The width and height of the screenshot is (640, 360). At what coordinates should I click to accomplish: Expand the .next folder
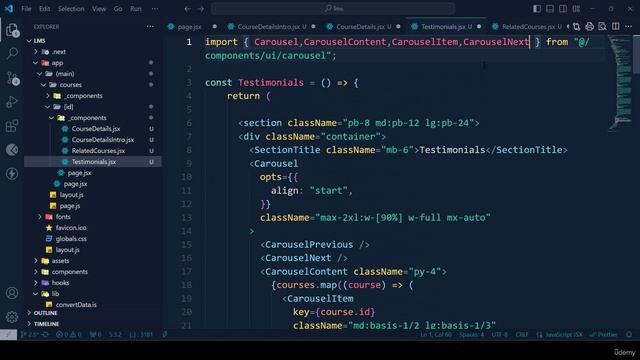36,52
